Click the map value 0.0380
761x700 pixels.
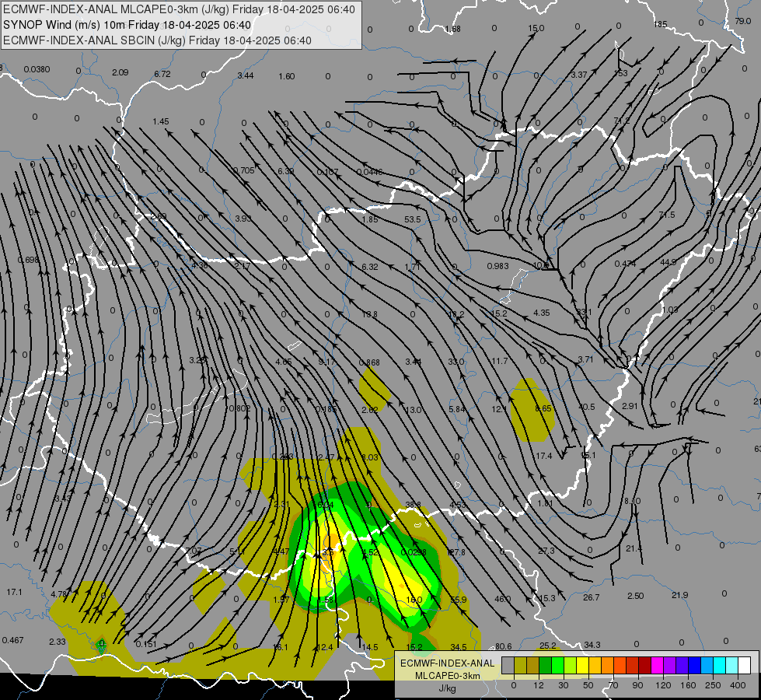(37, 69)
